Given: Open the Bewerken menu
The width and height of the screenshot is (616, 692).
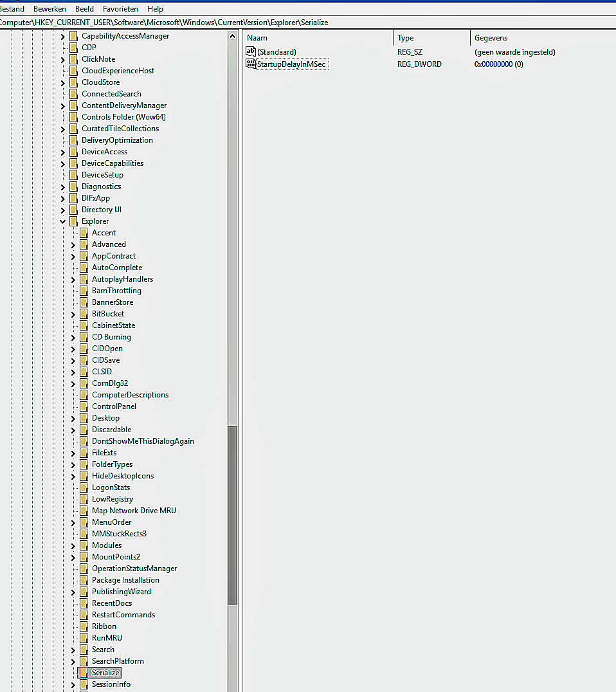Looking at the screenshot, I should (x=50, y=9).
